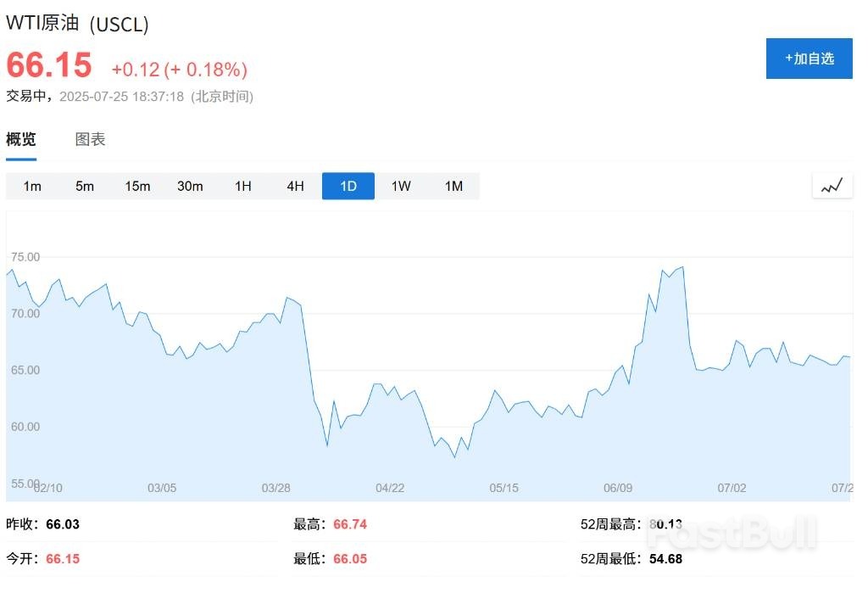This screenshot has height=593, width=868.
Task: Add WTI crude to watchlist via +加自选
Action: click(809, 59)
